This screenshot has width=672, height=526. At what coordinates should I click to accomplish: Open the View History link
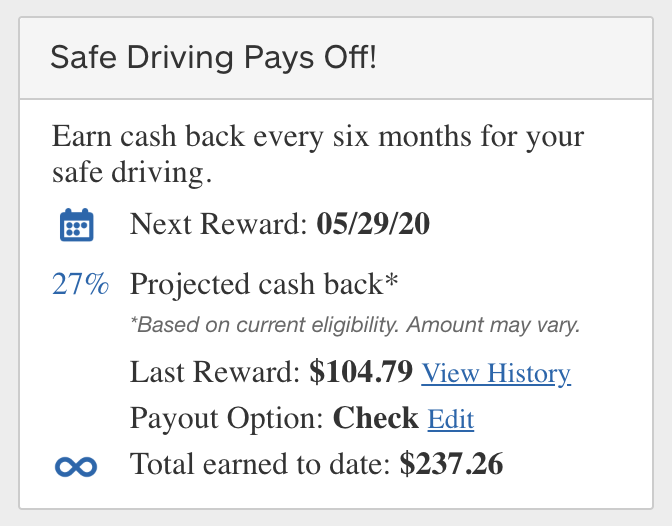point(496,374)
